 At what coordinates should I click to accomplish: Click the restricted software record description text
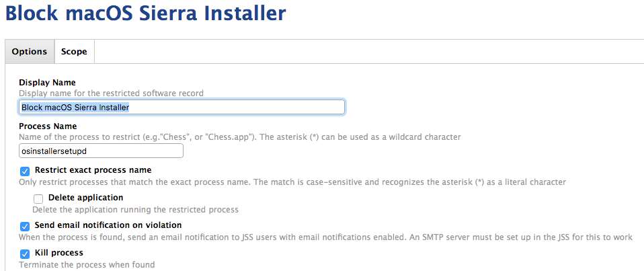[112, 93]
